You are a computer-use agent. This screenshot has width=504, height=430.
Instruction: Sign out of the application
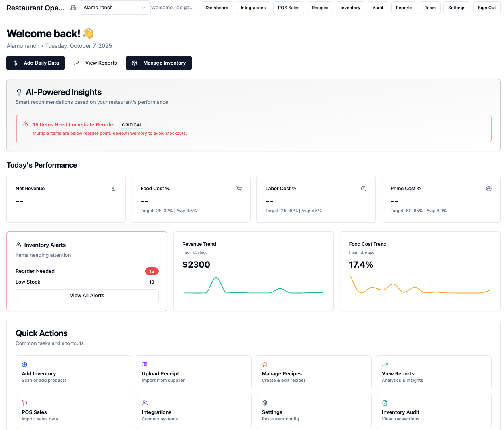tap(487, 8)
